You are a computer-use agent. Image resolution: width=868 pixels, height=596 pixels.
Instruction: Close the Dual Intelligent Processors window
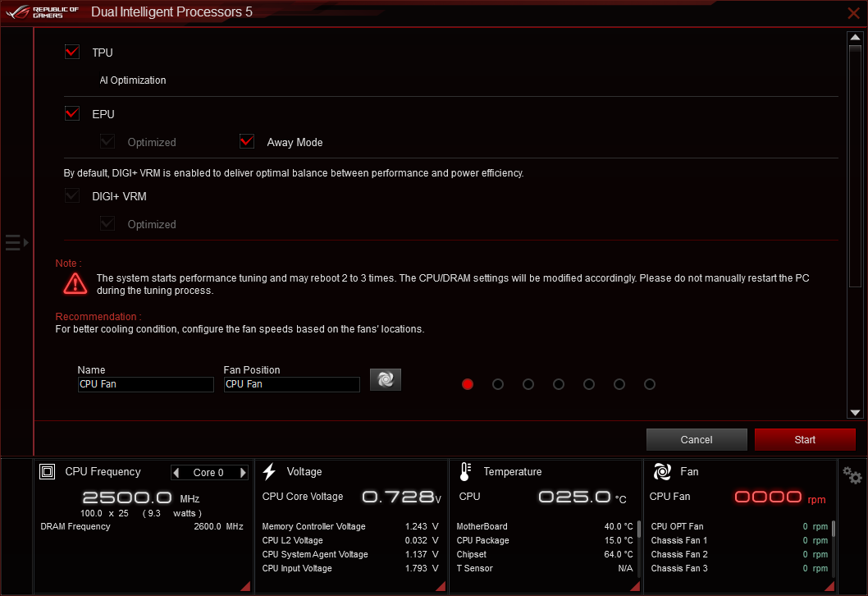click(853, 13)
